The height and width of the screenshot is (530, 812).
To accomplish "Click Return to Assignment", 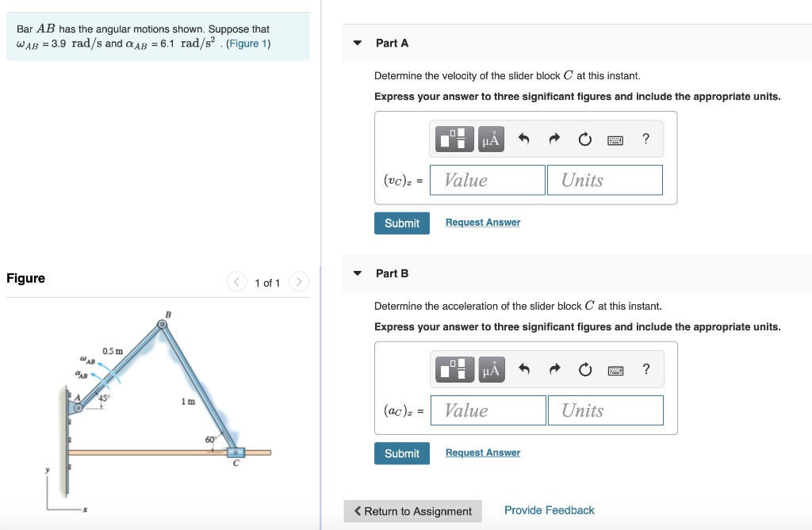I will [412, 511].
